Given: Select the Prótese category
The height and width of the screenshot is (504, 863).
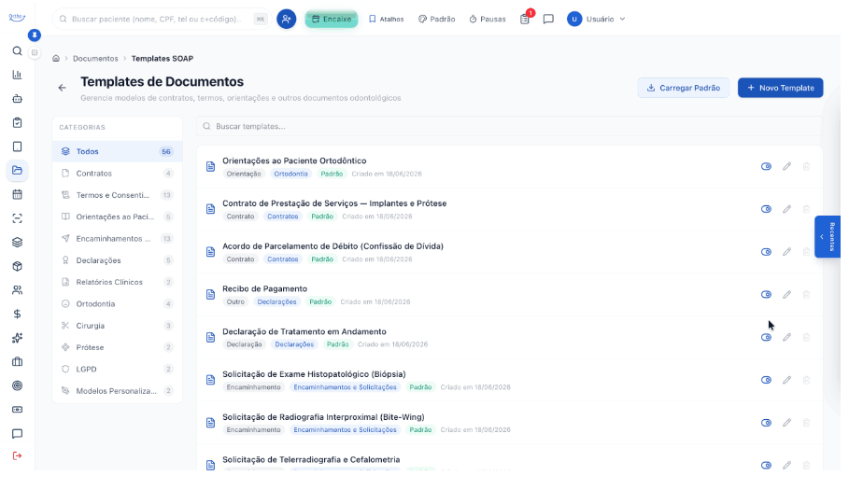Looking at the screenshot, I should point(118,347).
